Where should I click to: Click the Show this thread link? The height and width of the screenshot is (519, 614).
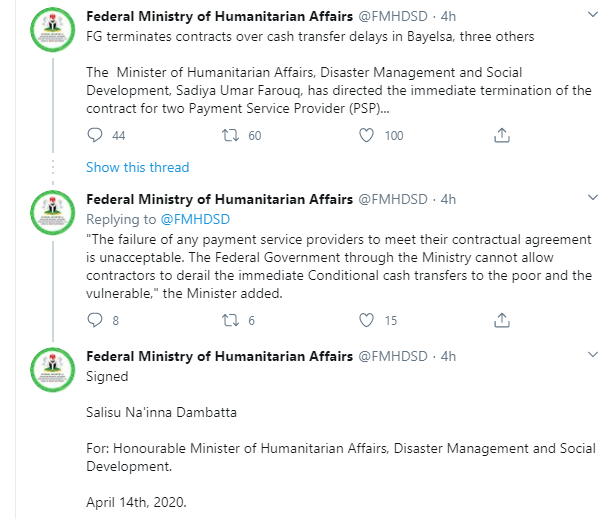point(137,167)
